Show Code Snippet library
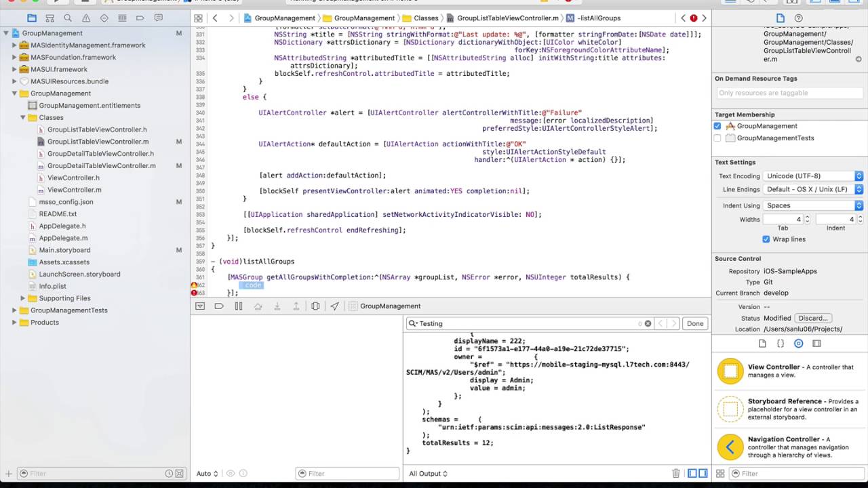 coord(780,344)
